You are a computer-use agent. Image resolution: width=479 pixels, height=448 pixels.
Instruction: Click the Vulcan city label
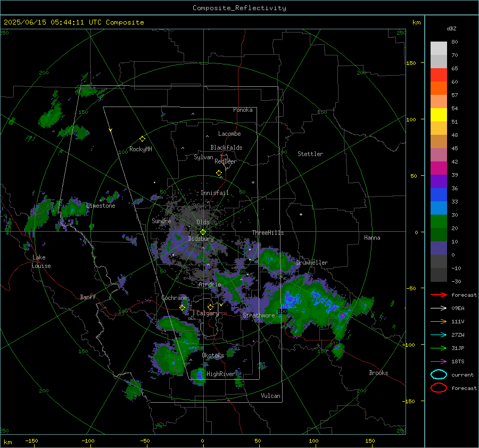[270, 396]
